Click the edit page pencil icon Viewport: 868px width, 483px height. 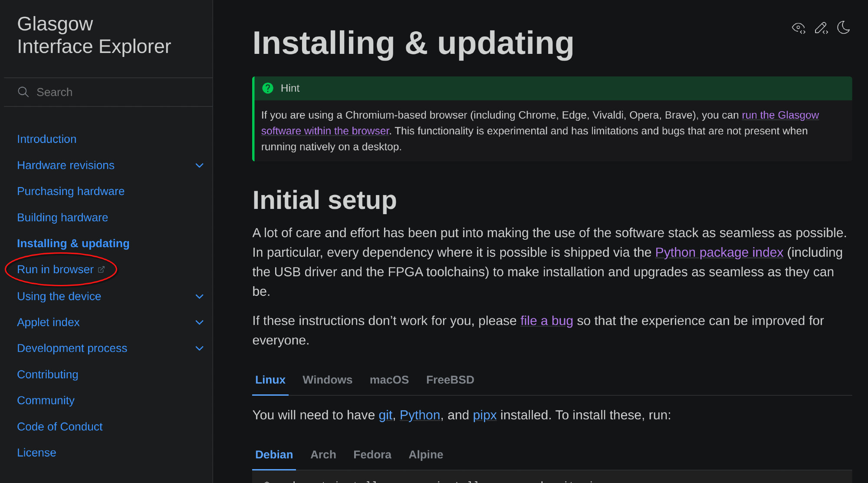(821, 28)
